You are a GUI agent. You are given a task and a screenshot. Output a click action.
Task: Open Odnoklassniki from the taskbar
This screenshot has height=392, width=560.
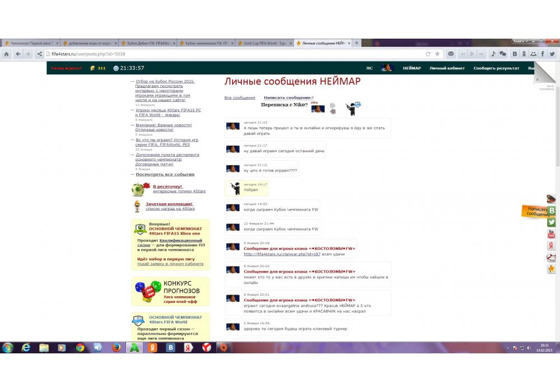(152, 348)
